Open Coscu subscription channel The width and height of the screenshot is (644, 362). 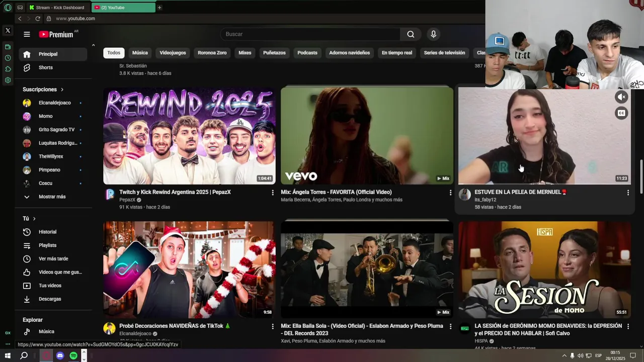click(52, 184)
